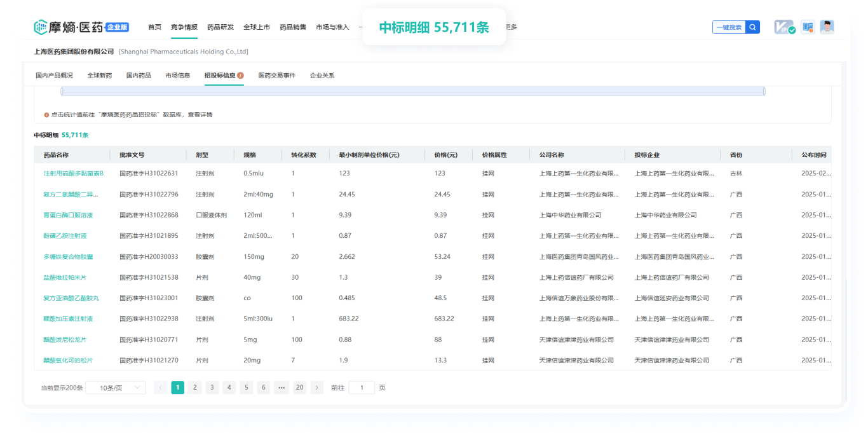Open the user avatar menu
Image resolution: width=868 pixels, height=433 pixels.
(827, 27)
